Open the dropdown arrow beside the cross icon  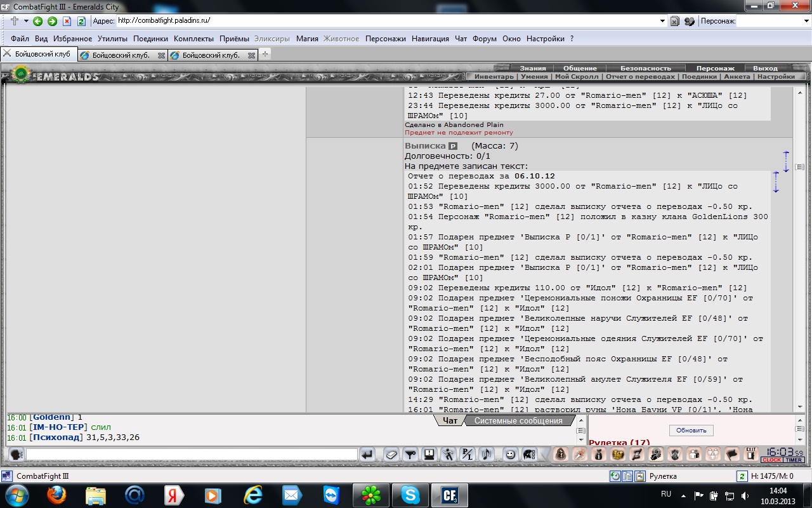pos(26,21)
